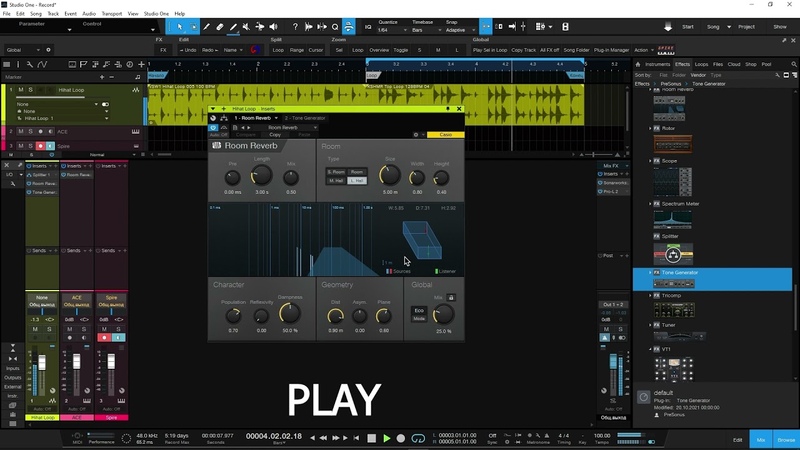The image size is (800, 450).
Task: Adjust the Room Reverb Length knob
Action: click(261, 176)
